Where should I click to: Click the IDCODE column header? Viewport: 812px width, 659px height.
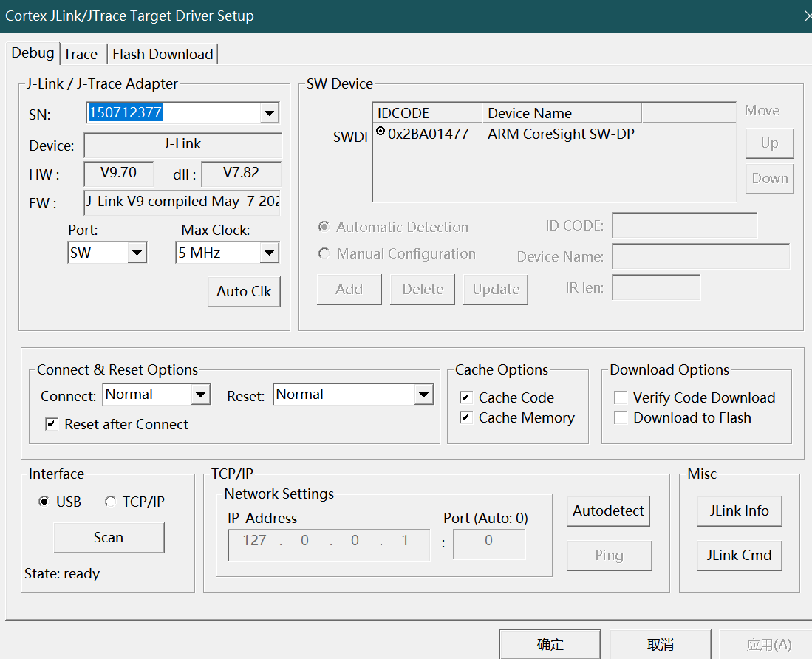[427, 113]
